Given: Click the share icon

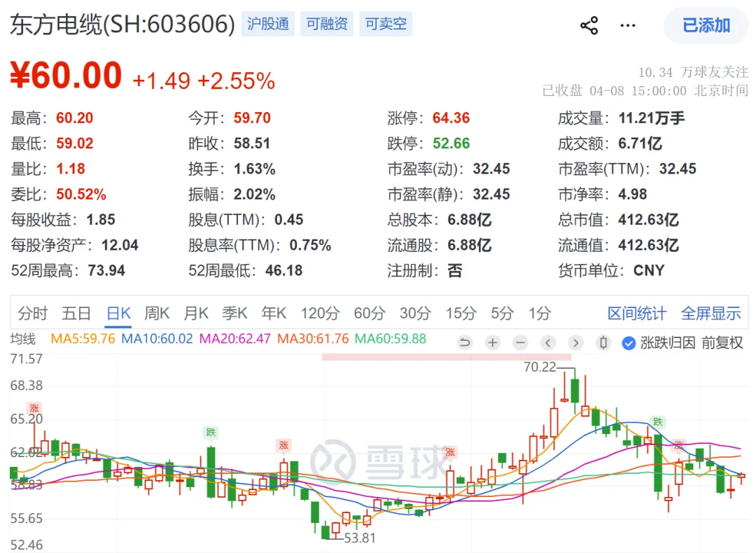Looking at the screenshot, I should tap(589, 25).
